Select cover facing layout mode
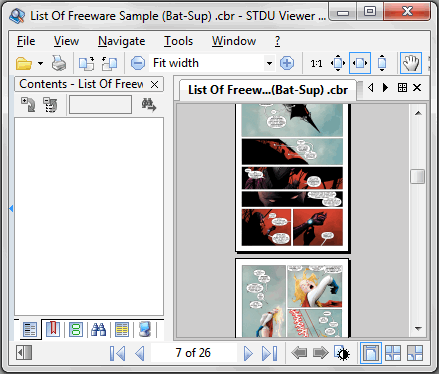The width and height of the screenshot is (439, 374). pos(415,353)
